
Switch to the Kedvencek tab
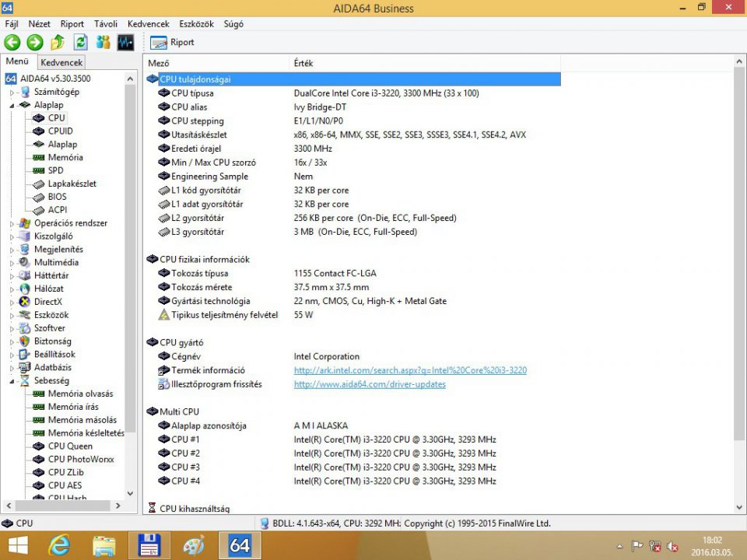[x=61, y=62]
